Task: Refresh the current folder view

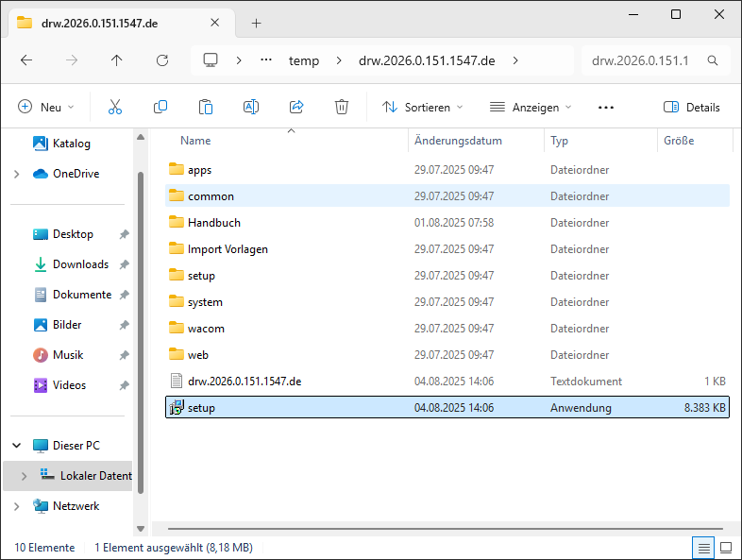Action: [x=162, y=60]
